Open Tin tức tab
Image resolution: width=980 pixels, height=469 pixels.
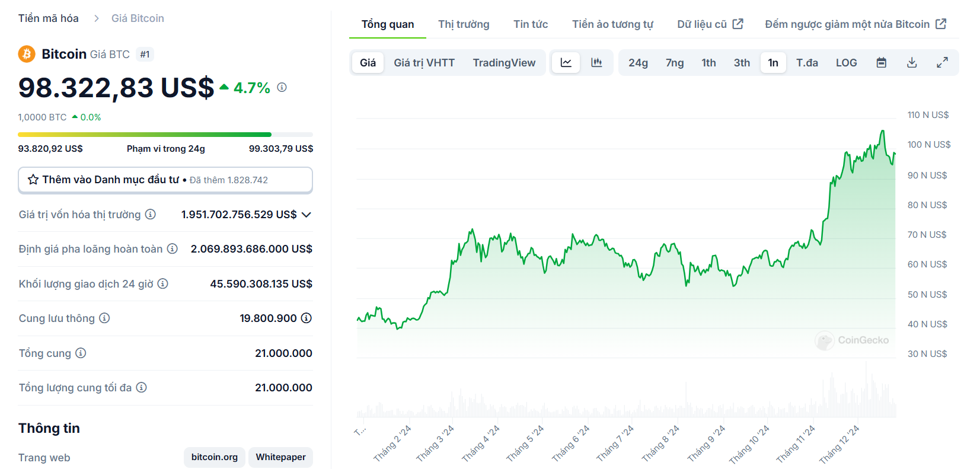(x=531, y=24)
